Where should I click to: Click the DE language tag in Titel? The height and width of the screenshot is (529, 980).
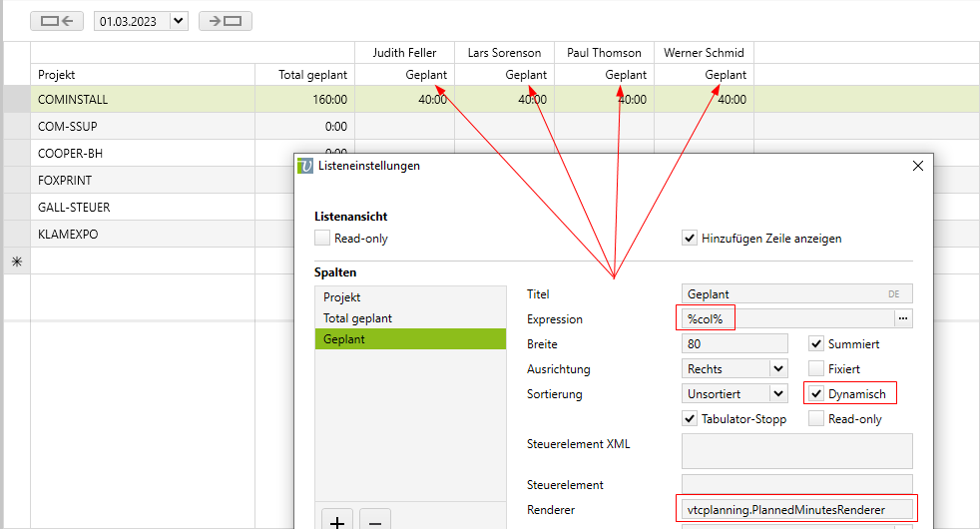894,294
